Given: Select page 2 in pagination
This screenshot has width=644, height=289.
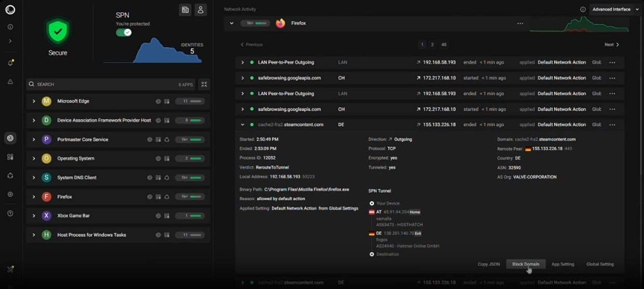Looking at the screenshot, I should click(x=432, y=45).
